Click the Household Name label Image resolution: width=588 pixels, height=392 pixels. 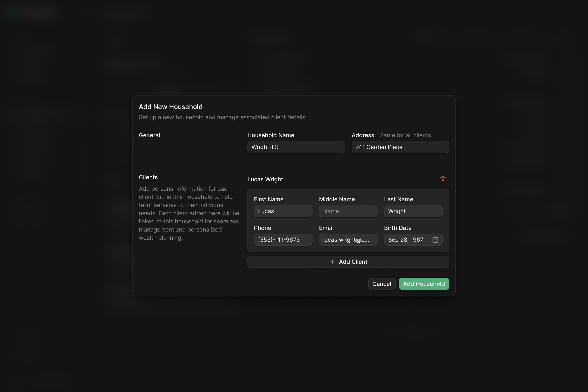(271, 135)
